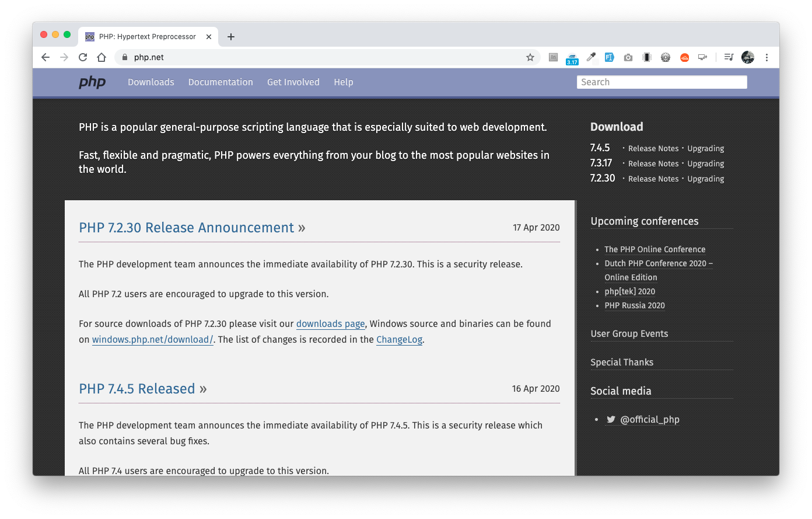Click the Download sidebar heading
Viewport: 812px width, 519px height.
tap(617, 127)
